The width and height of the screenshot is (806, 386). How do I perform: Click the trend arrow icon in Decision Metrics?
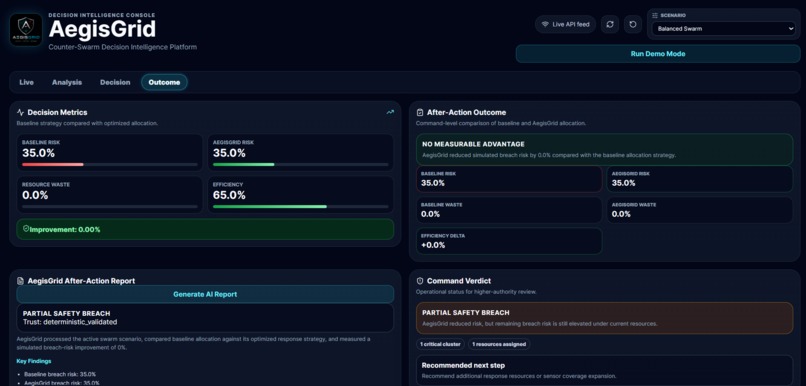[x=390, y=112]
